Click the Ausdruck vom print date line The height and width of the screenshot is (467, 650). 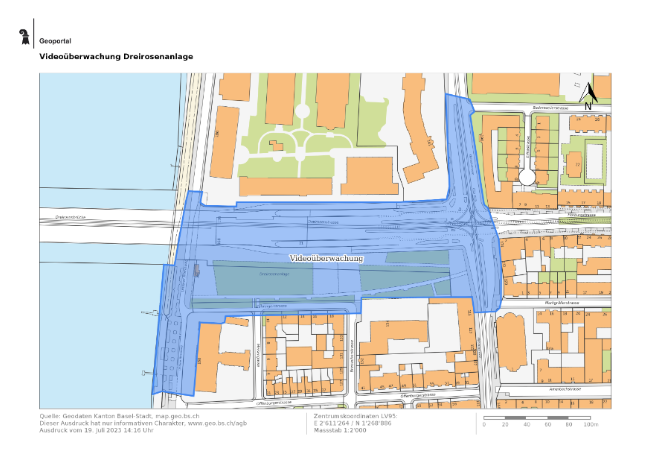pos(96,430)
